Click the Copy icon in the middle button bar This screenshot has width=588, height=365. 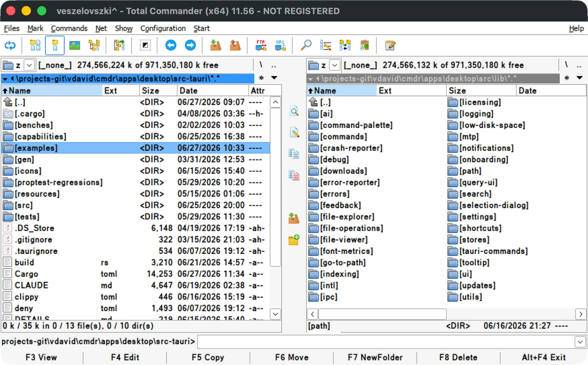294,153
